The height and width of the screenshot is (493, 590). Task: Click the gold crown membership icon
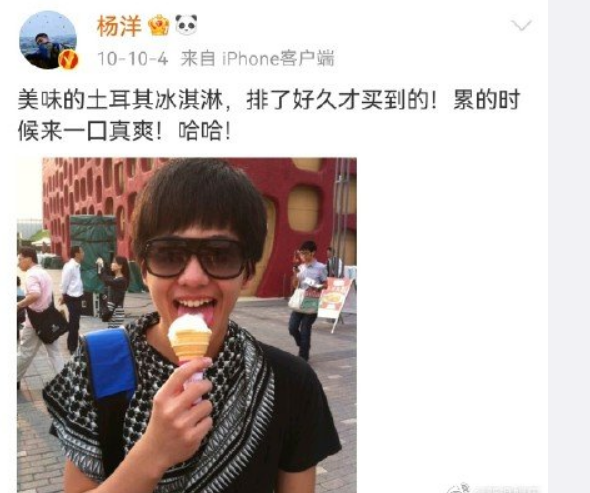tap(159, 26)
